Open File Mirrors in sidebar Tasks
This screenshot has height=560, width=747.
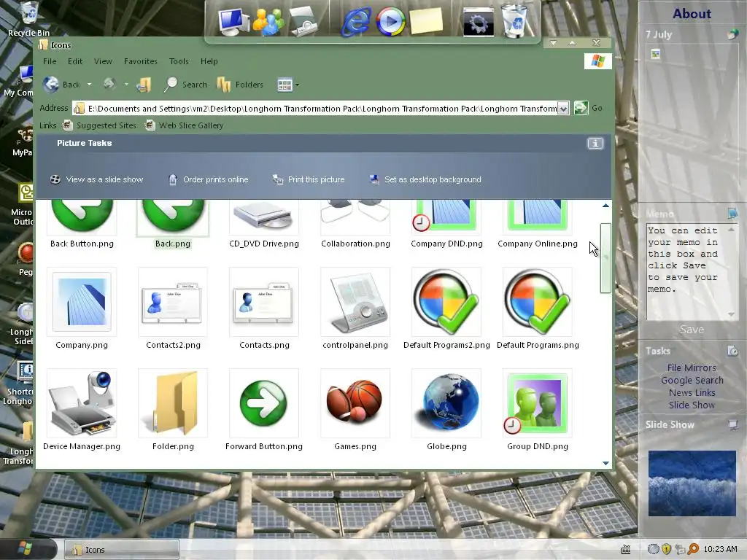[x=692, y=367]
